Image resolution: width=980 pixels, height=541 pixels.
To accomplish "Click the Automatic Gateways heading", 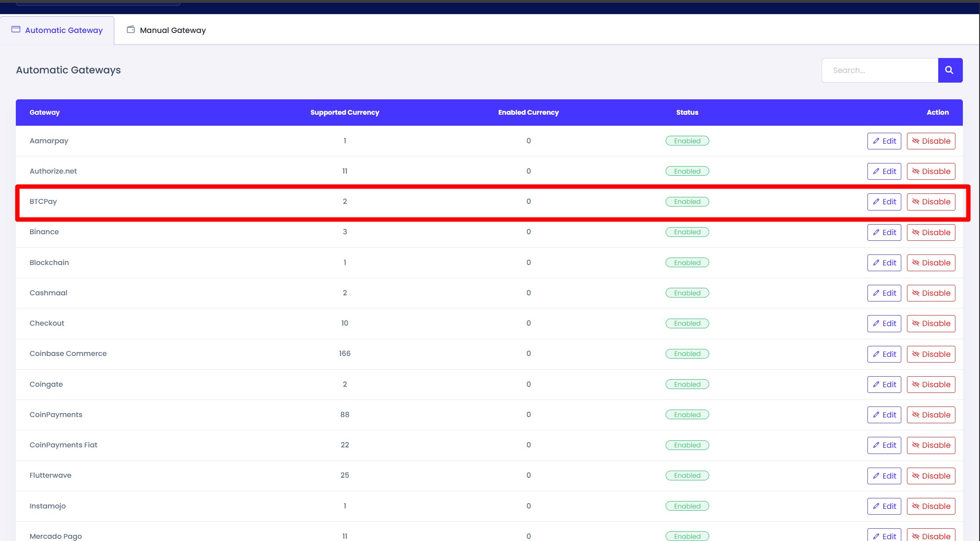I will [x=68, y=70].
